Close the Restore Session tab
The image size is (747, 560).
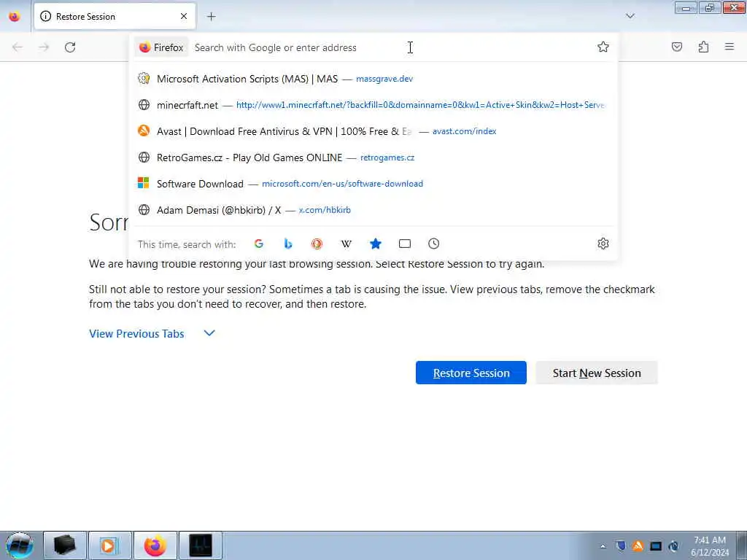(184, 16)
